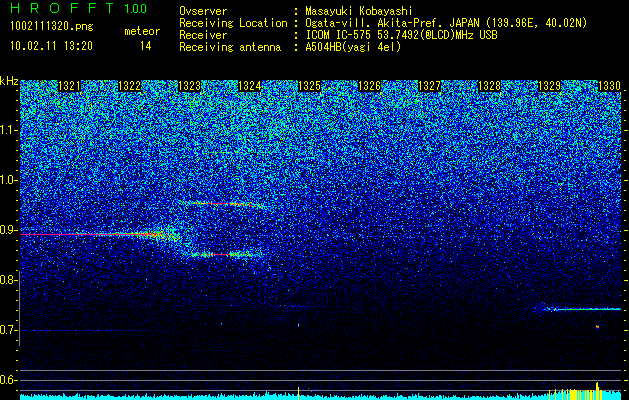Click the 1324 time marker

coord(250,86)
